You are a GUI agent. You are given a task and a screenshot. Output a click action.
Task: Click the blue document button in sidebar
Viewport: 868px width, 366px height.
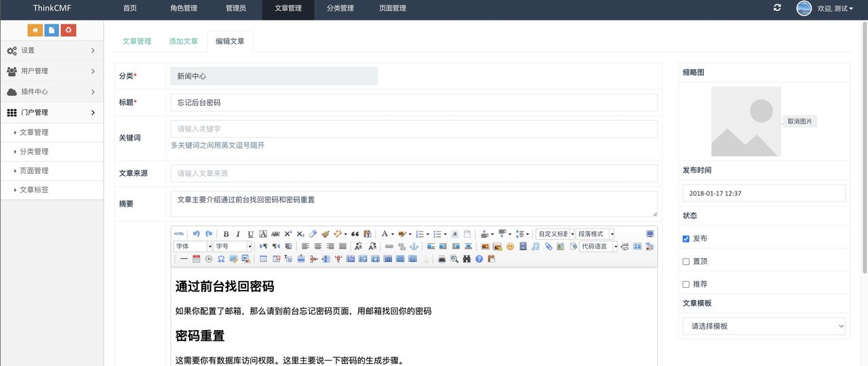click(52, 30)
